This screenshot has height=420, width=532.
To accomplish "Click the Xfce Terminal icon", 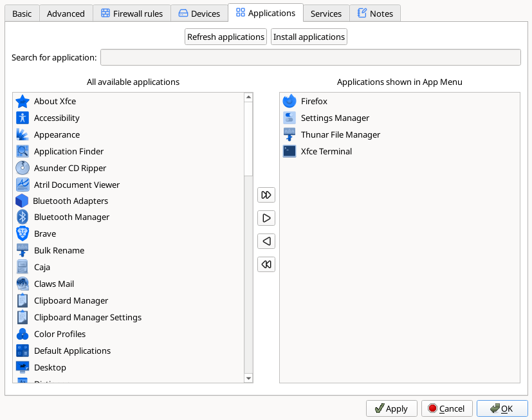I will click(289, 151).
